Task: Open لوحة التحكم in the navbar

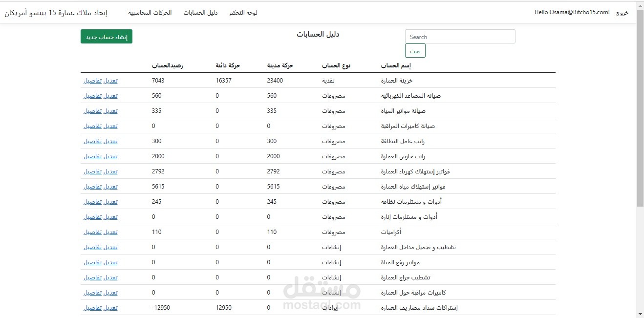Action: point(243,13)
